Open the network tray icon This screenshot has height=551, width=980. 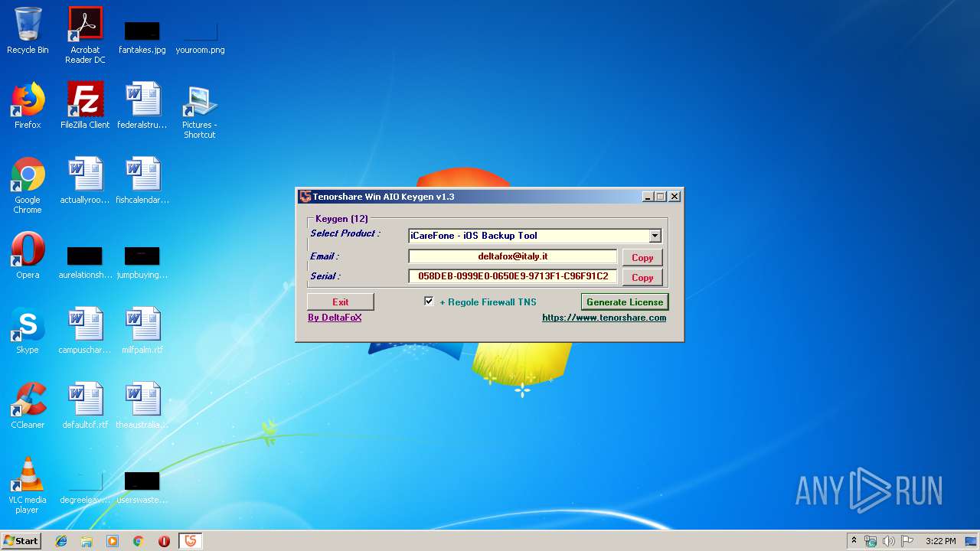(871, 541)
